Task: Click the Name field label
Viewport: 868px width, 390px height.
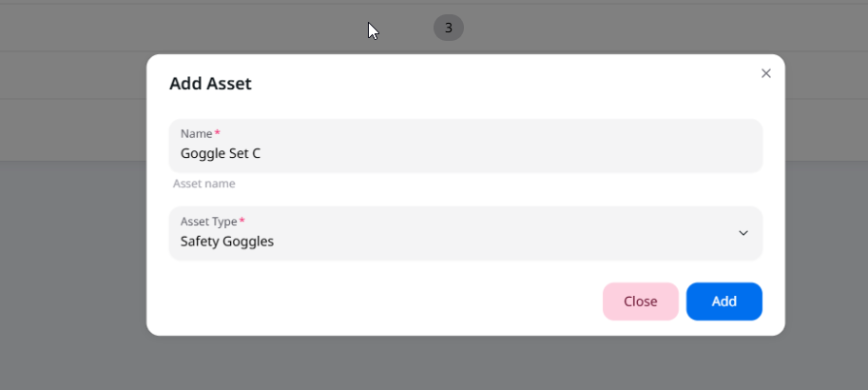Action: [197, 133]
